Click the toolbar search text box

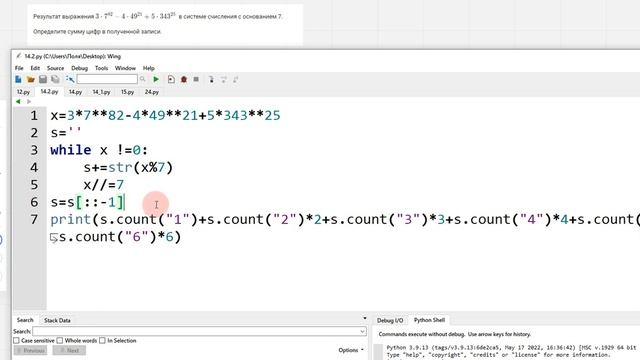tap(107, 79)
